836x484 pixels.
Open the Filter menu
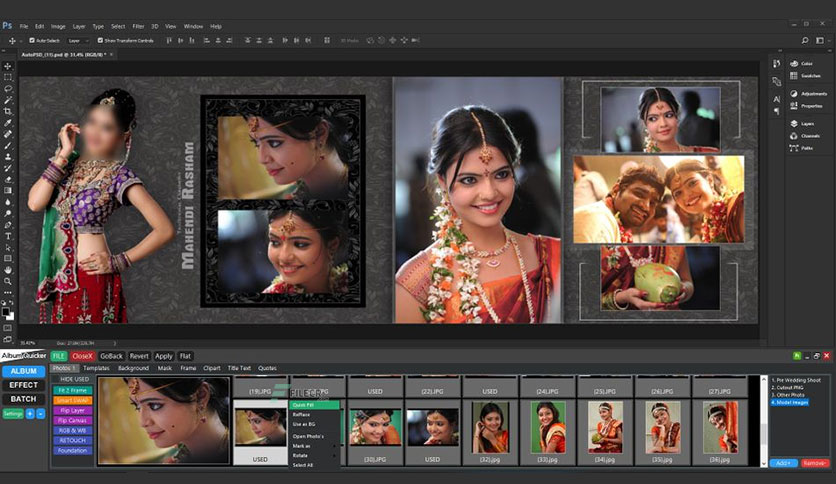[x=138, y=26]
